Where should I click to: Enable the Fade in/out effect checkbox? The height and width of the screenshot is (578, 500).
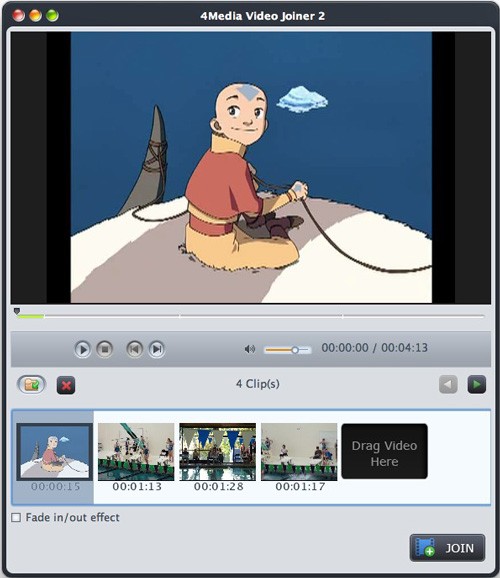16,518
